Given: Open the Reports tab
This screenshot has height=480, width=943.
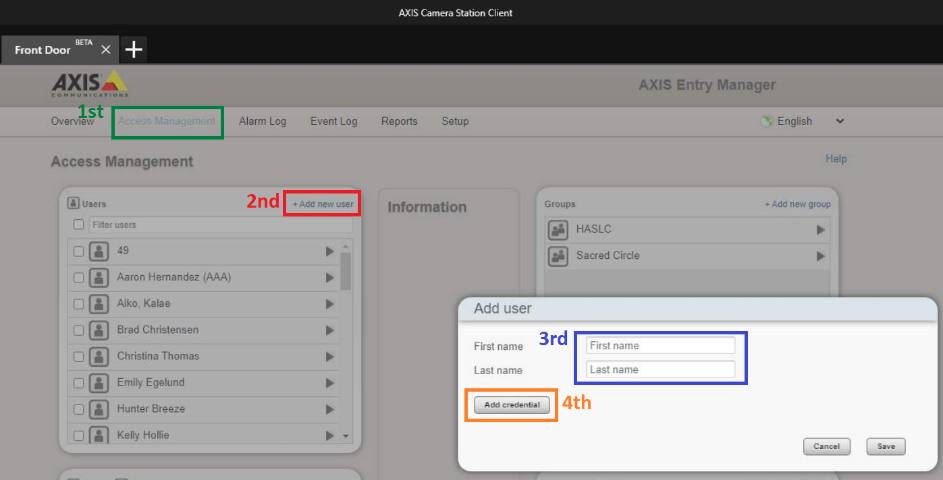Looking at the screenshot, I should coord(399,122).
